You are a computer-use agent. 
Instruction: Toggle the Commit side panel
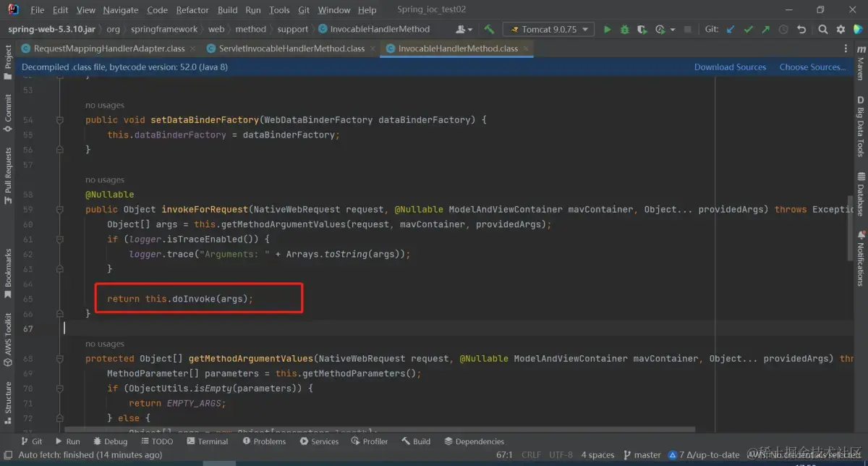coord(8,112)
